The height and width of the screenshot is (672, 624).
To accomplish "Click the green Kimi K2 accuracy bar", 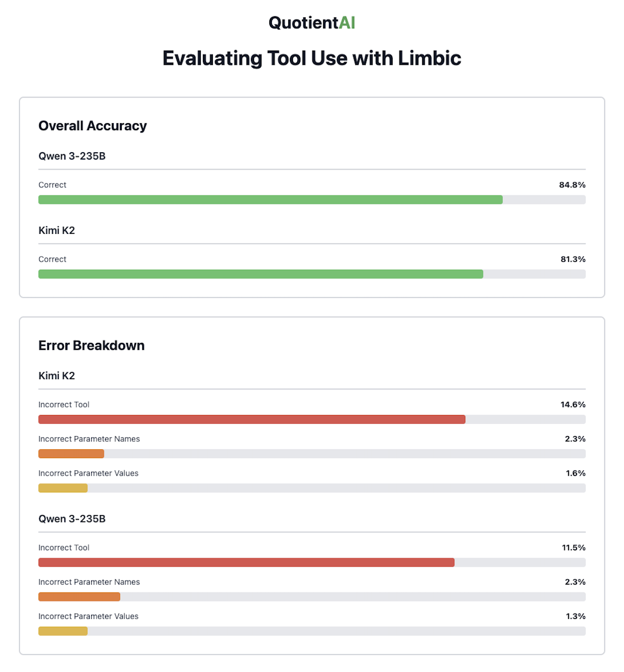I will [261, 274].
